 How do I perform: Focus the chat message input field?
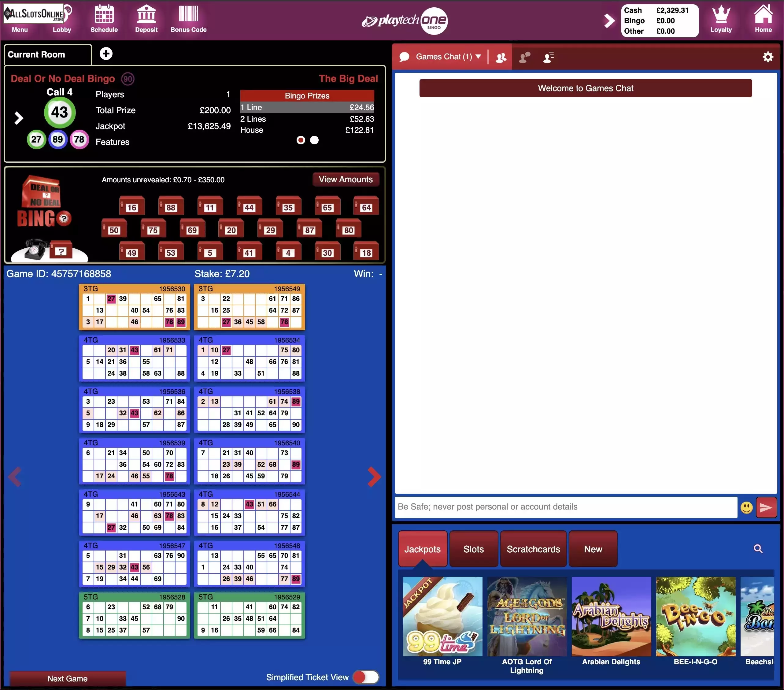pos(566,507)
